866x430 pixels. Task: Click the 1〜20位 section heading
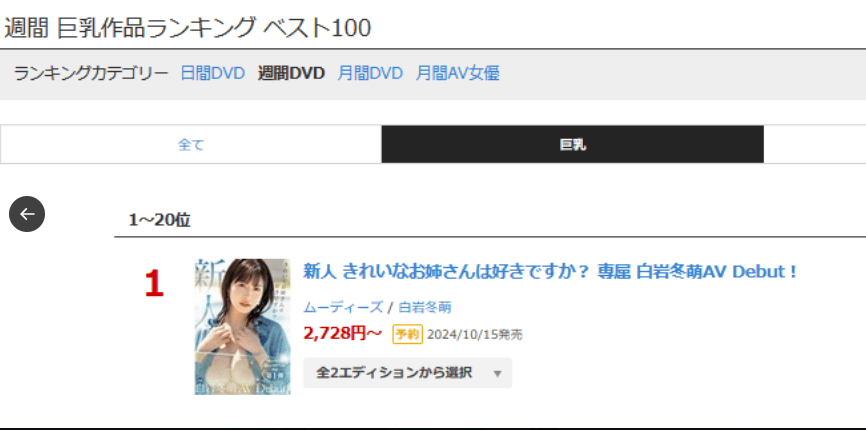coord(159,220)
